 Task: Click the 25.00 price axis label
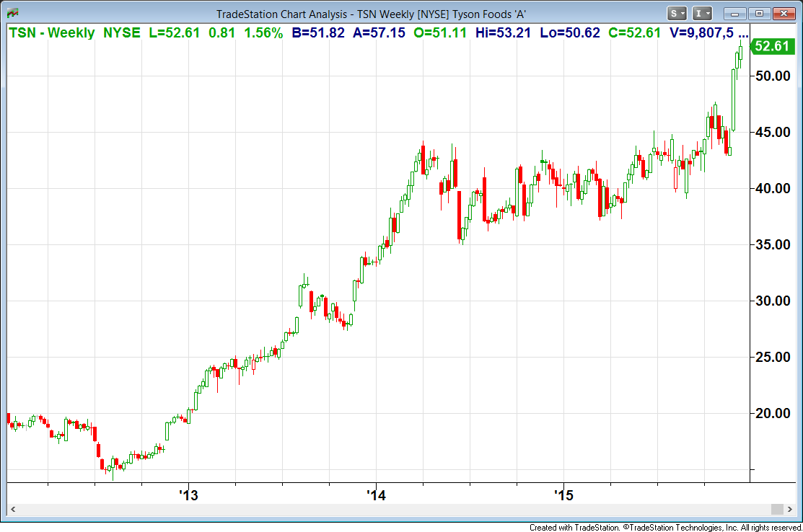(773, 358)
